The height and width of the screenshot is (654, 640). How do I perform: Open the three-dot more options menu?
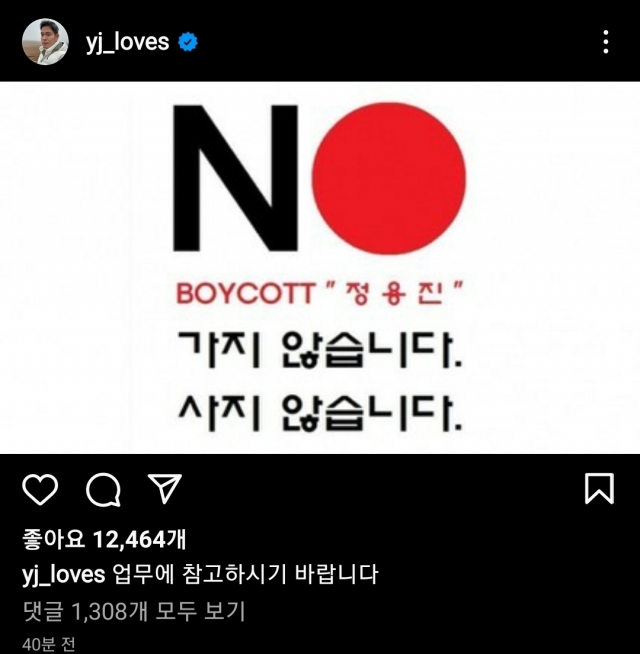(x=606, y=42)
